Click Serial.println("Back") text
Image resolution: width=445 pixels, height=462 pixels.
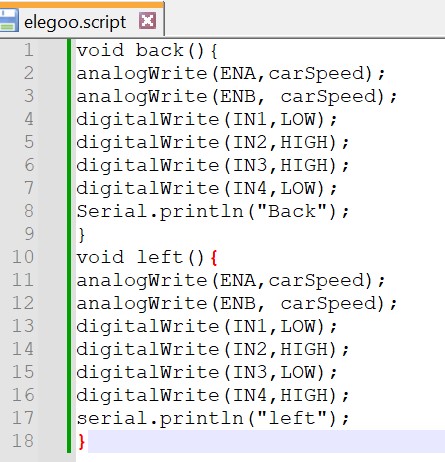tap(213, 212)
